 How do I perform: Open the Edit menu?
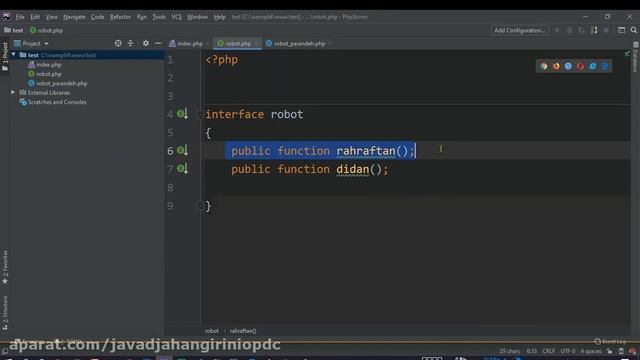coord(35,17)
